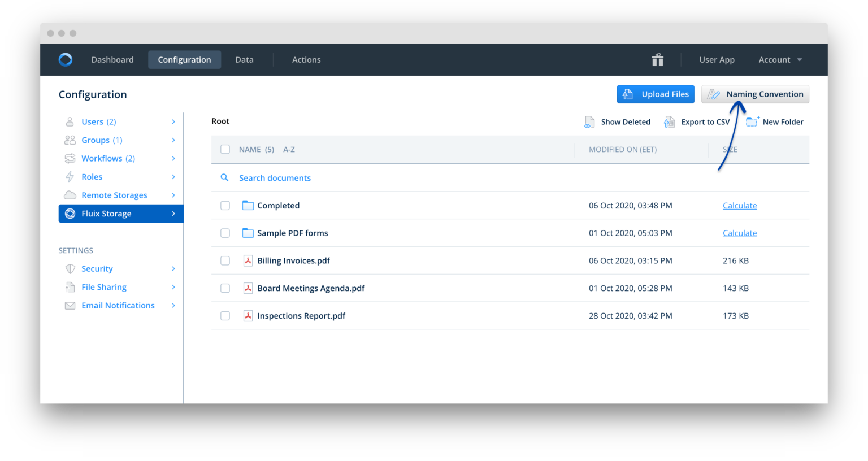Click the PDF icon beside Billing Invoices.pdf

click(248, 260)
